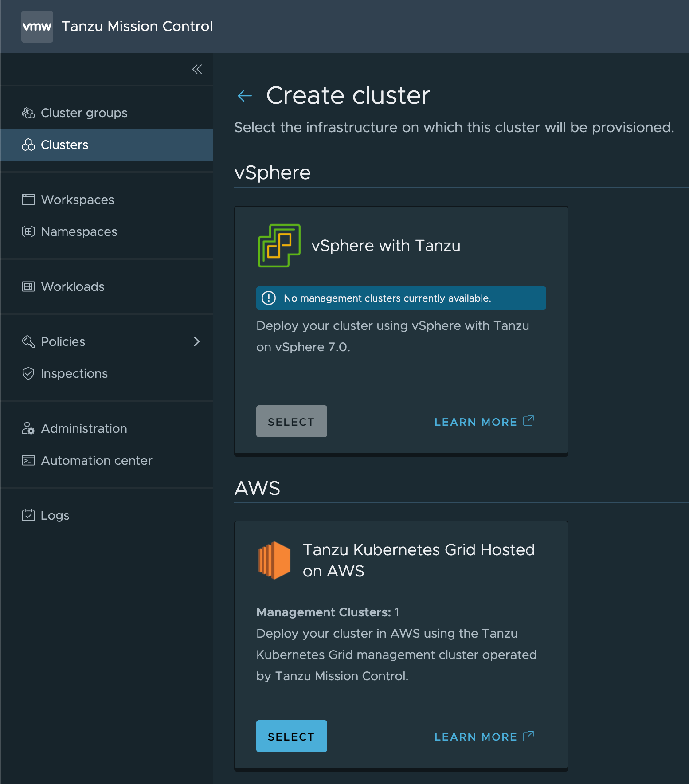Click the 'vSphere' section heading
Image resolution: width=689 pixels, height=784 pixels.
pyautogui.click(x=272, y=172)
